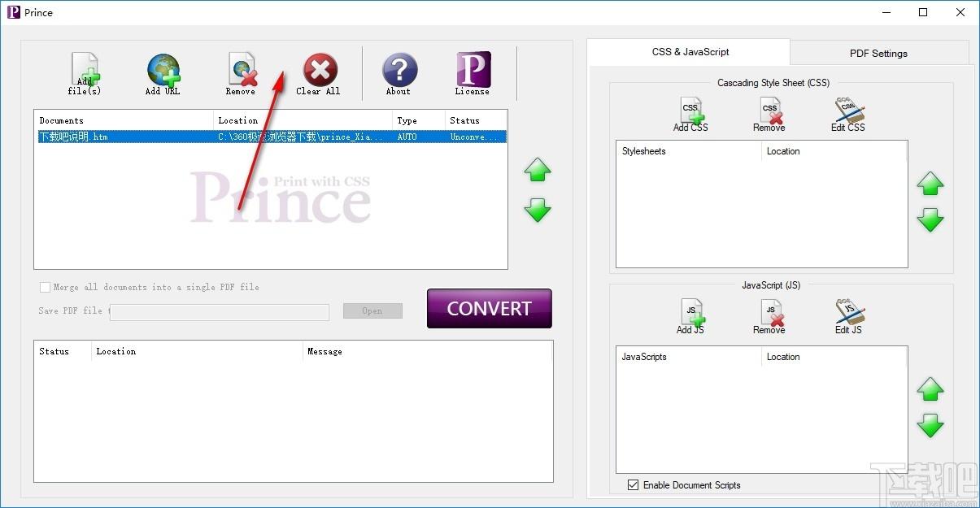
Task: Click the Prince app icon in title bar
Action: [x=13, y=12]
